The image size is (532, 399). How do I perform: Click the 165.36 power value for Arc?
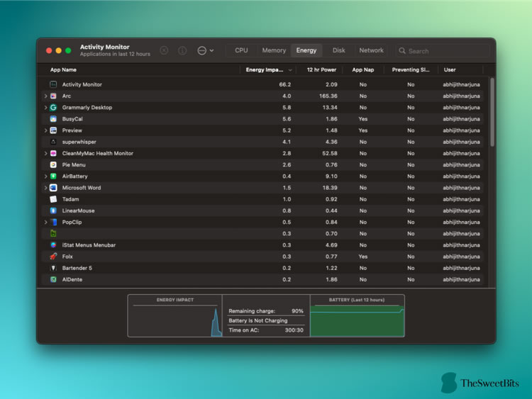click(x=328, y=96)
